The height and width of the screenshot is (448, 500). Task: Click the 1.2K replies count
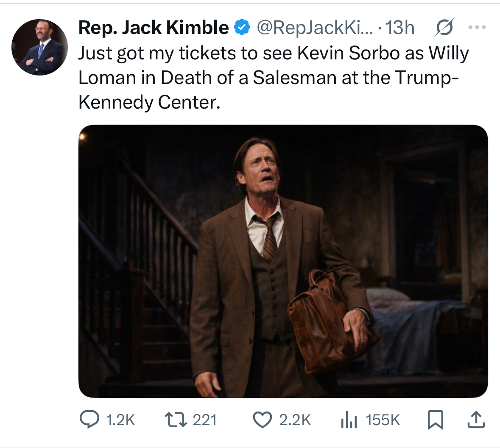pos(120,420)
